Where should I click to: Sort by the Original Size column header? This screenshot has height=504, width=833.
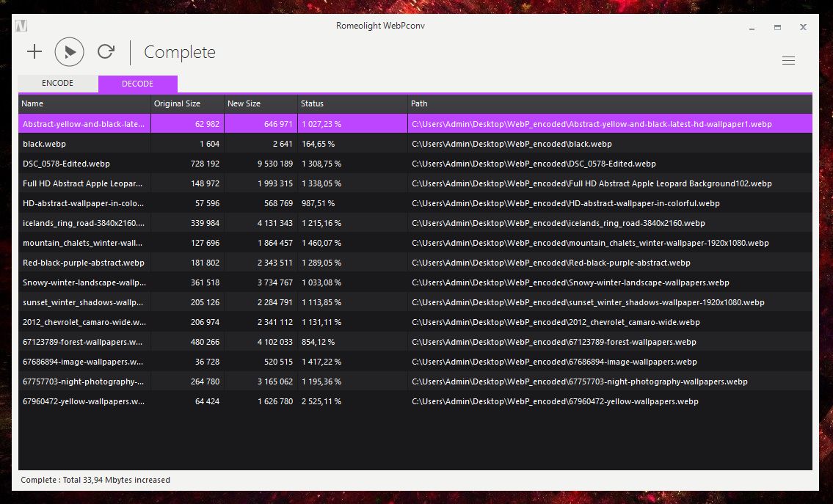coord(188,103)
